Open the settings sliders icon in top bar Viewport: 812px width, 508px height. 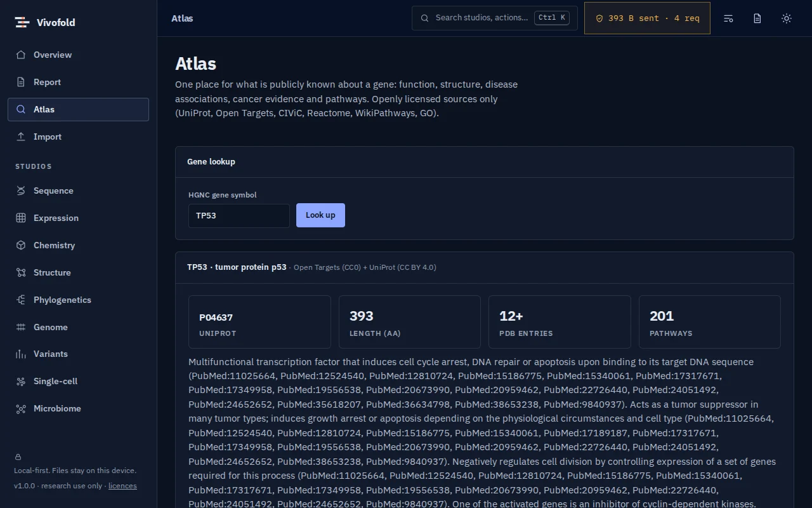tap(728, 18)
